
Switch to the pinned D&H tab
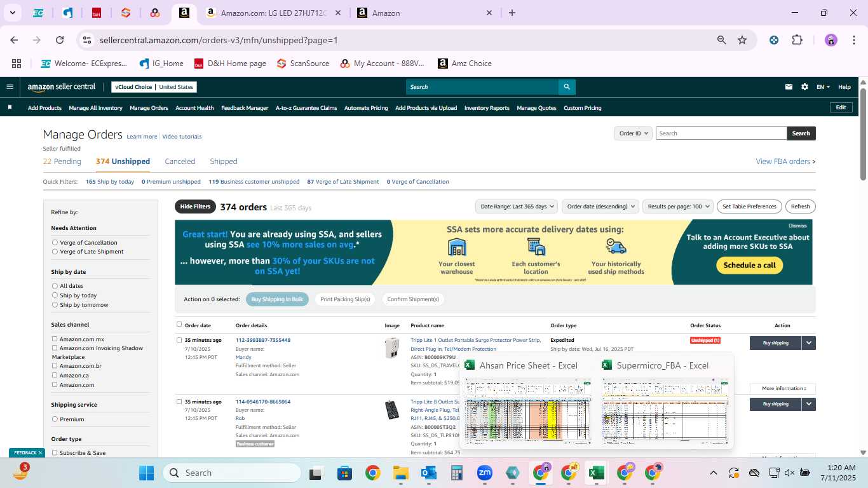97,13
